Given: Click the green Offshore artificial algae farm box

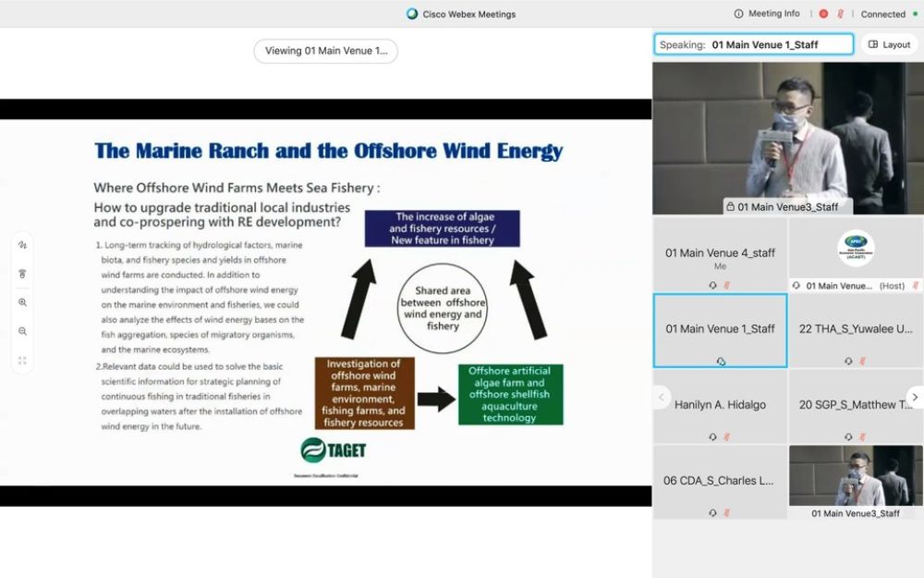Looking at the screenshot, I should [510, 394].
